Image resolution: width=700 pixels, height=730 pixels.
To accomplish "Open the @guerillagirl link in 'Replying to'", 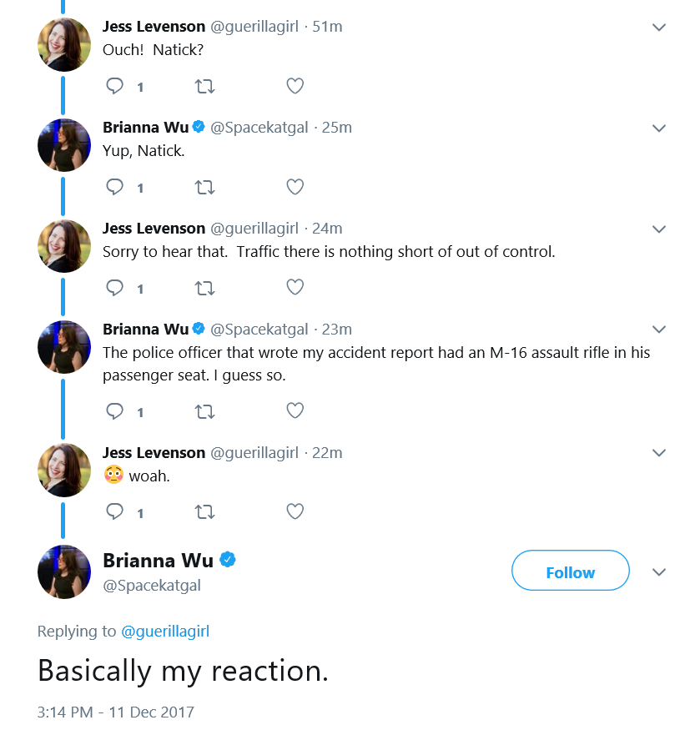I will [x=165, y=632].
